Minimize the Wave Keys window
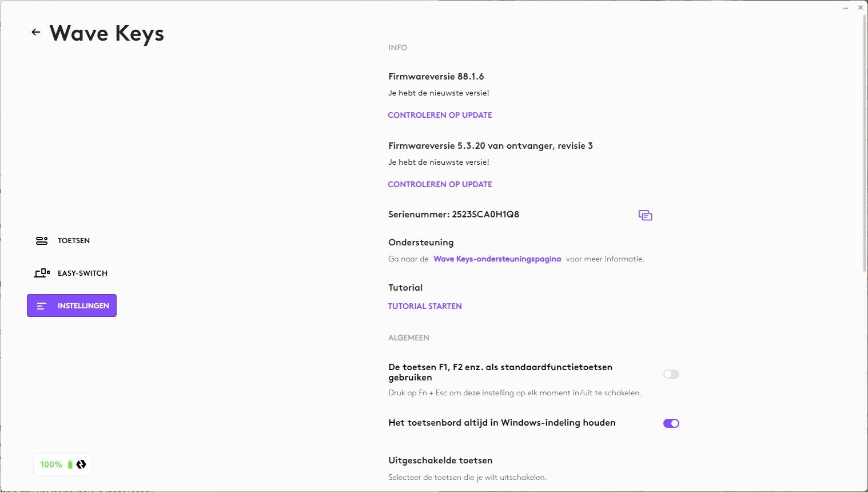The width and height of the screenshot is (868, 492). coord(846,8)
